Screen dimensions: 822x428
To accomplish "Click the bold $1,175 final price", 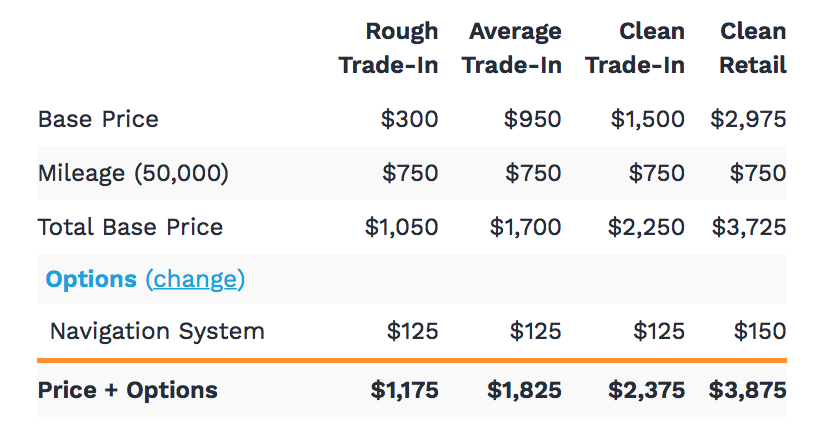I will [x=402, y=390].
